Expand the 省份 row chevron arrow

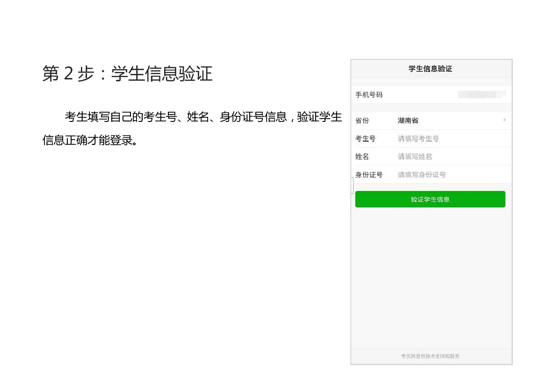(504, 120)
